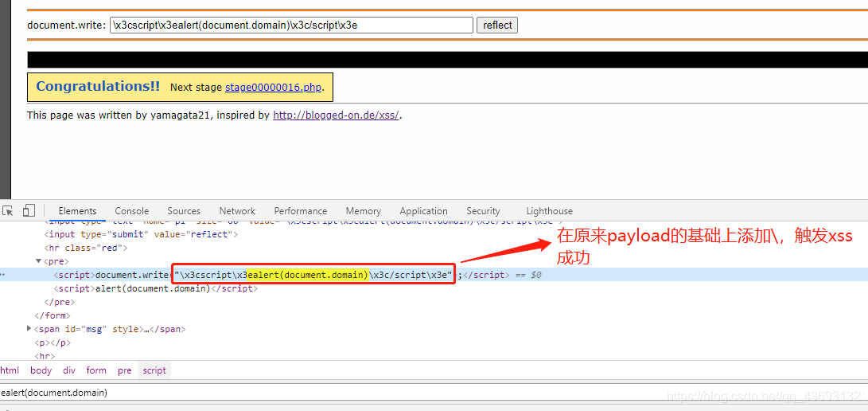Select the script breadcrumb
Image resolution: width=868 pixels, height=411 pixels.
(154, 370)
